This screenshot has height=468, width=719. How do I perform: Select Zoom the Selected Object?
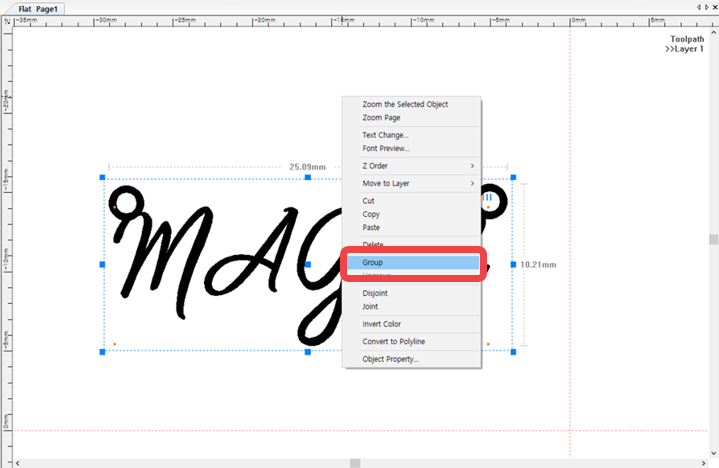(405, 104)
